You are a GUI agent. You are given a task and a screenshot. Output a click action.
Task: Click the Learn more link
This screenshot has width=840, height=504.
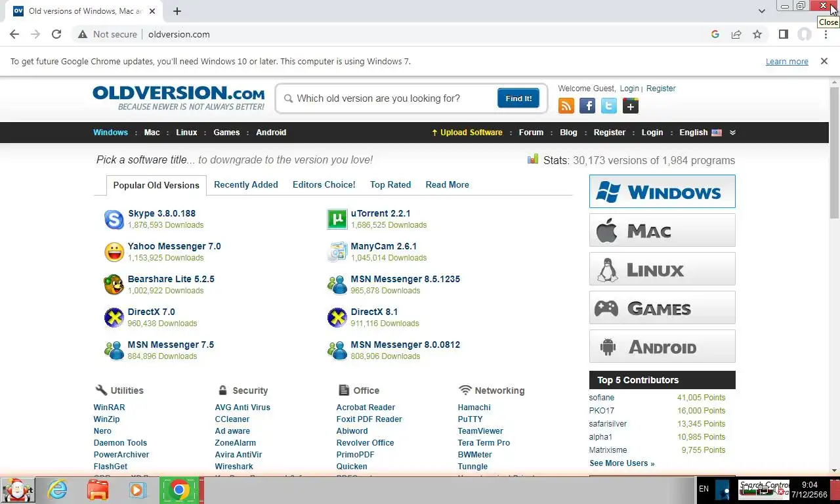[x=787, y=62]
